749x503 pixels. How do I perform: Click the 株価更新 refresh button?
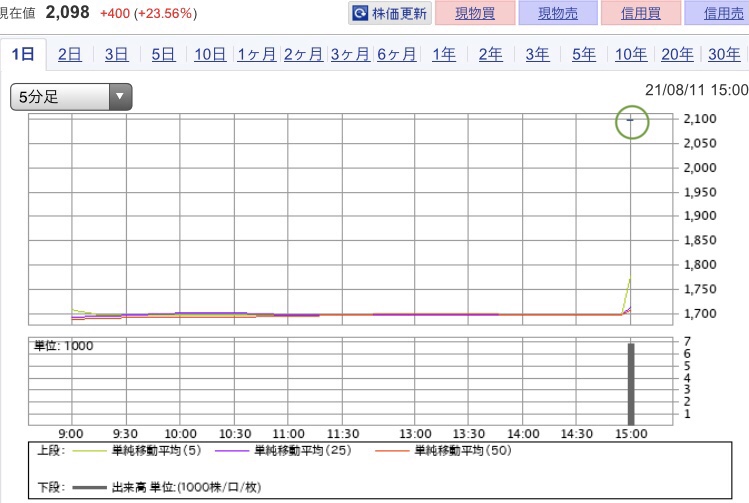click(390, 13)
